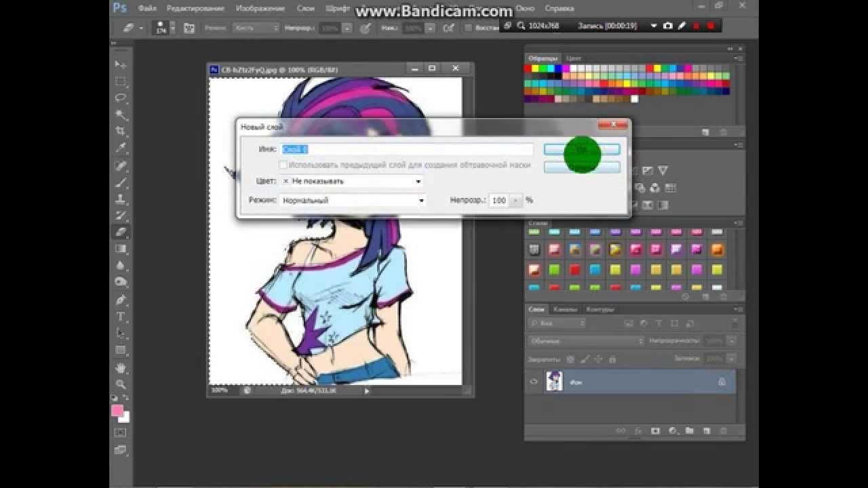Open the Режим dropdown in New Layer dialog
Viewport: 868px width, 488px height.
(x=352, y=200)
